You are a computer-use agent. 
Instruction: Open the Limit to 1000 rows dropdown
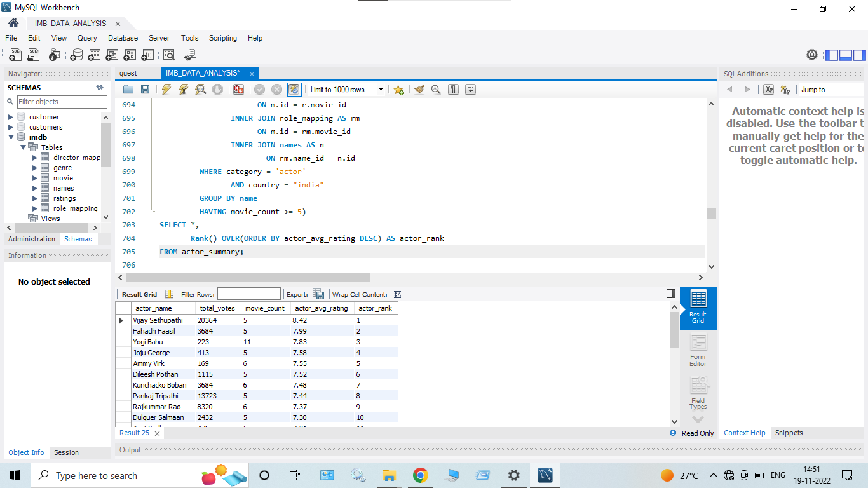coord(380,89)
